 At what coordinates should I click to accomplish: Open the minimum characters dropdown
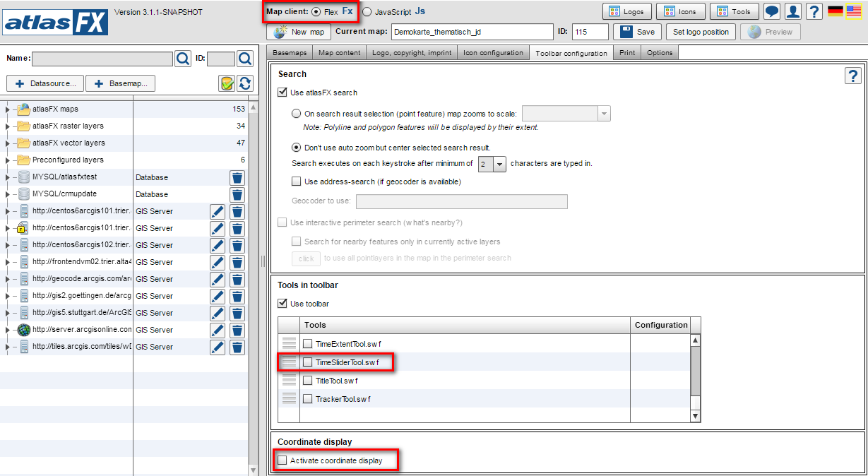(500, 164)
